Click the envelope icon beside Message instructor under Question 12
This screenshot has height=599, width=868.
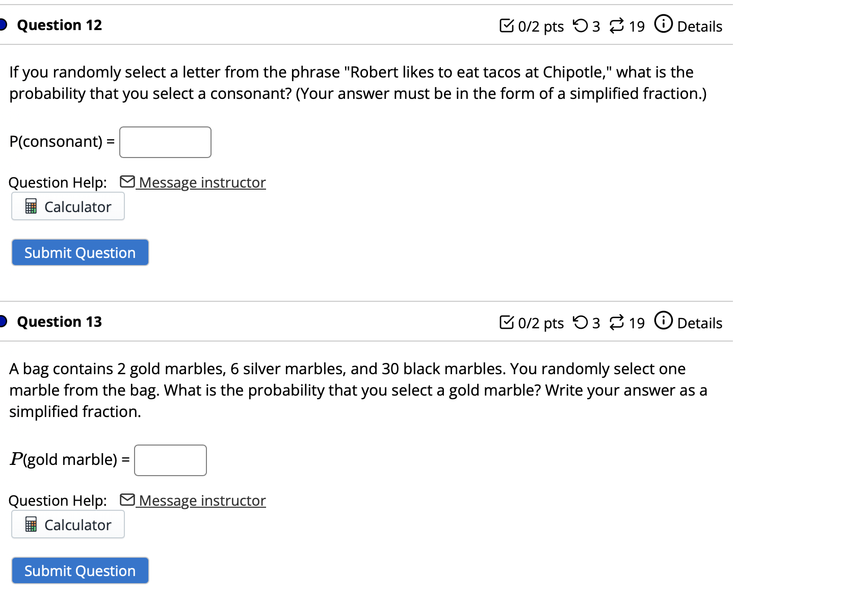point(126,181)
